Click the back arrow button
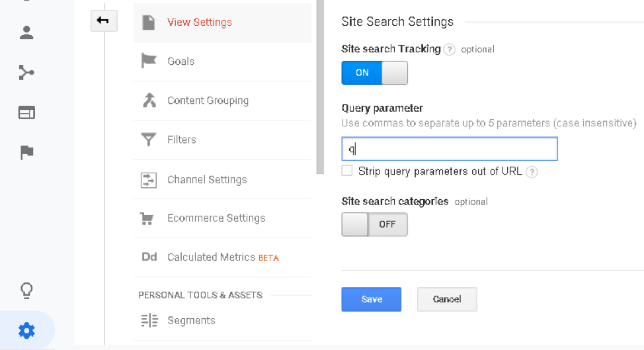Screen dimensions: 644x350 (104, 21)
